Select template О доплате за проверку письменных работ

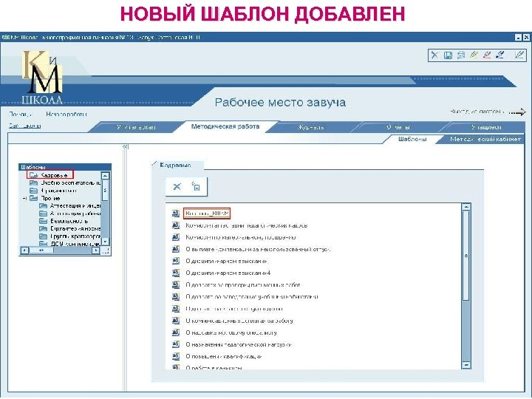click(x=243, y=284)
